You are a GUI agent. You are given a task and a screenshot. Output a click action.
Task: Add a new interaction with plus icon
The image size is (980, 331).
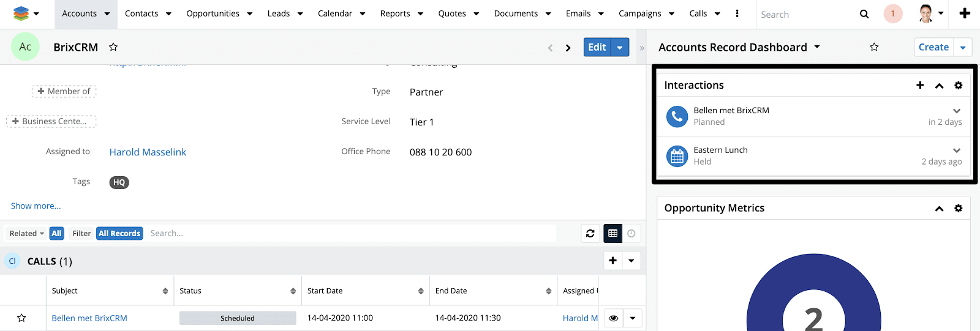[x=920, y=85]
